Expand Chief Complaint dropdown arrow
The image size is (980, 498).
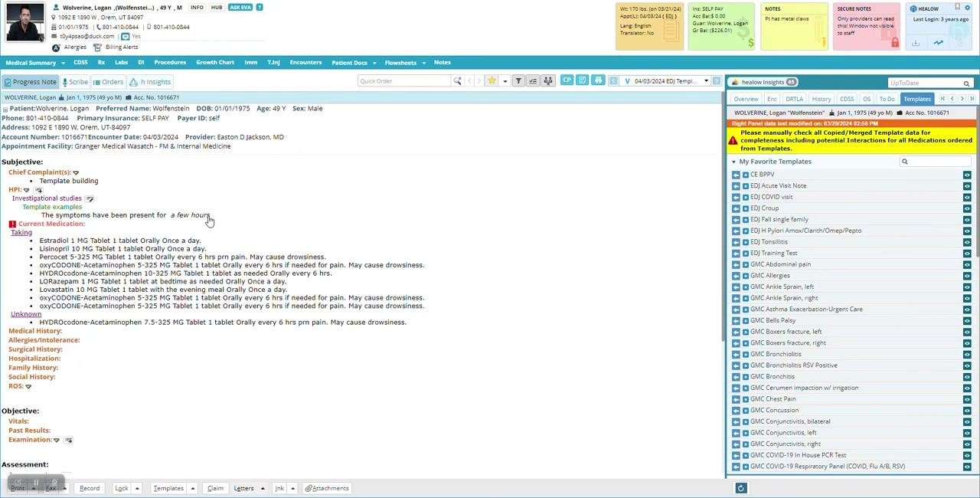click(x=75, y=173)
